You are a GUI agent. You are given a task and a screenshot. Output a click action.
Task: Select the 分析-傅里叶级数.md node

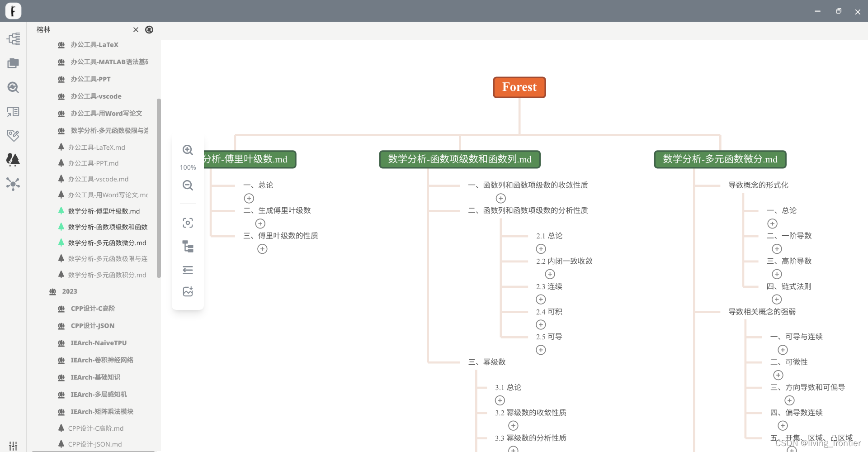point(250,159)
